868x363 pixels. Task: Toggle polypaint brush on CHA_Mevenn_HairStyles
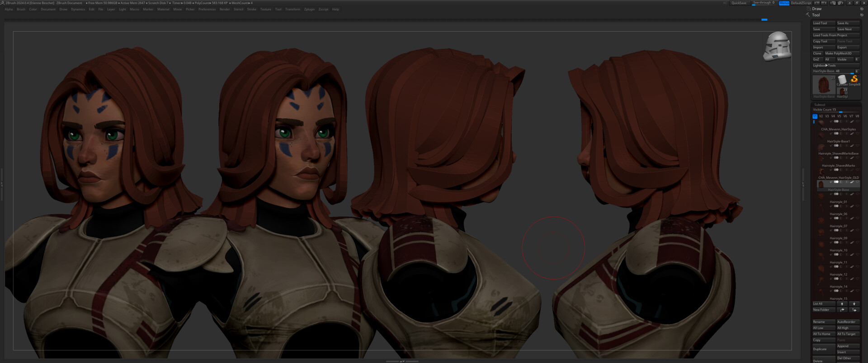point(852,121)
